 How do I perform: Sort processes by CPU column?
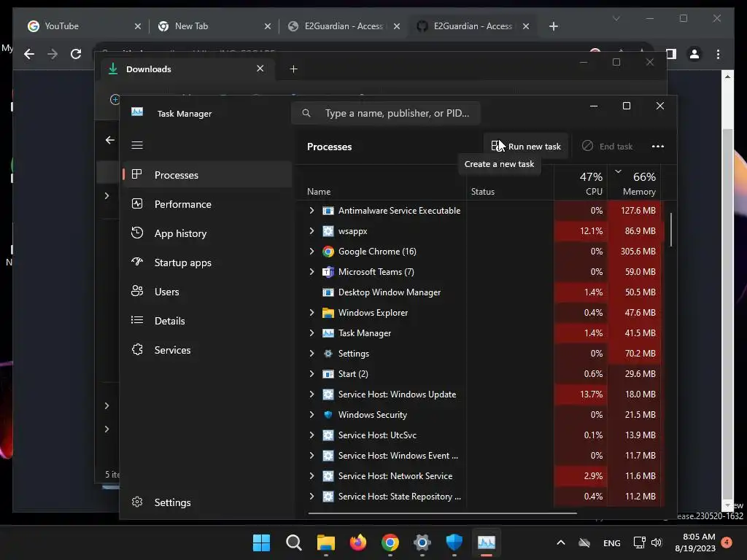point(581,183)
